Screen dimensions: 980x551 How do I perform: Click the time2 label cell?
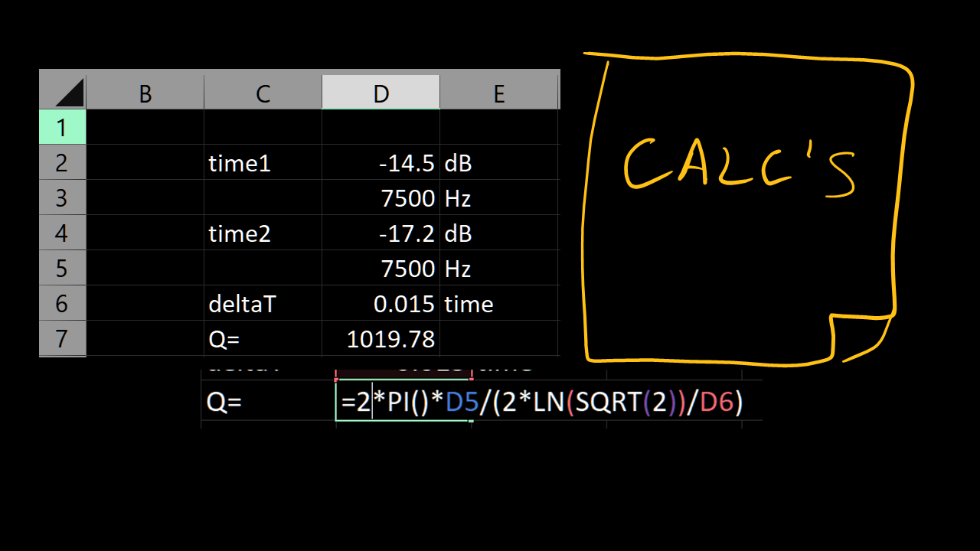pos(263,233)
